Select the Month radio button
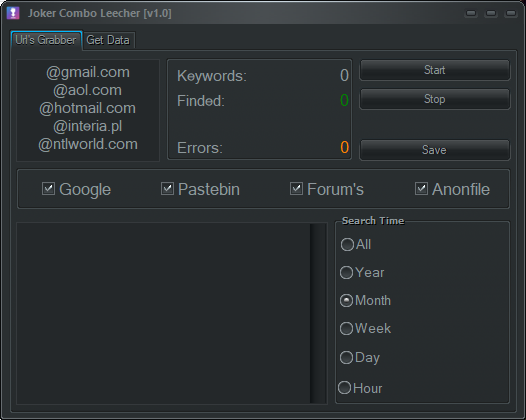 click(347, 300)
